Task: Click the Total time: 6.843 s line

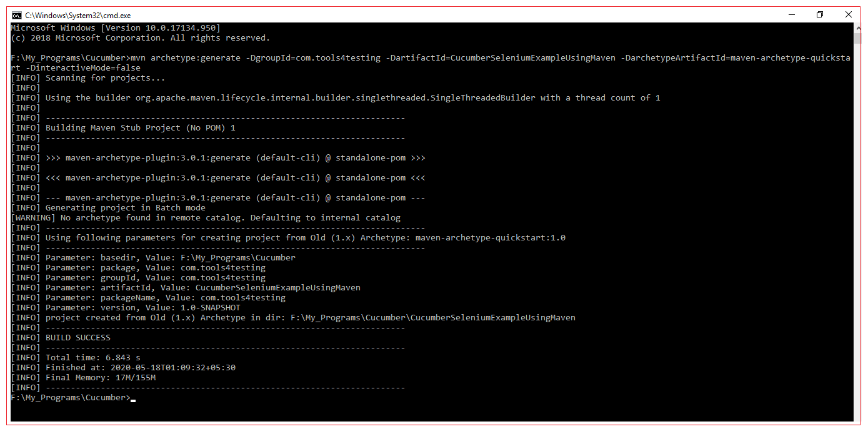Action: coord(76,358)
